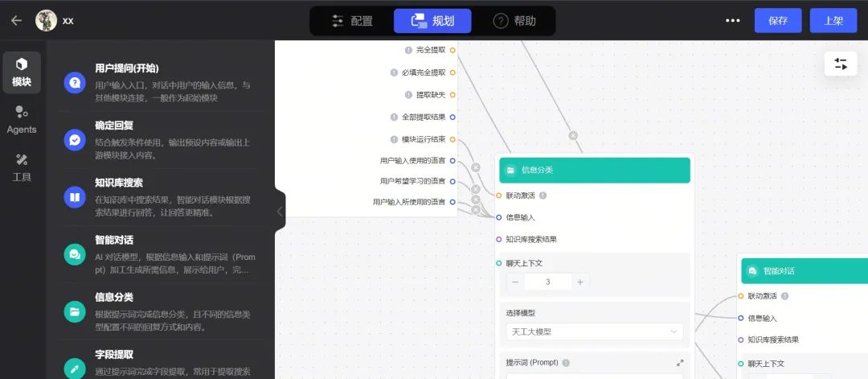Click the 用户提问(开始) module title

coord(127,68)
